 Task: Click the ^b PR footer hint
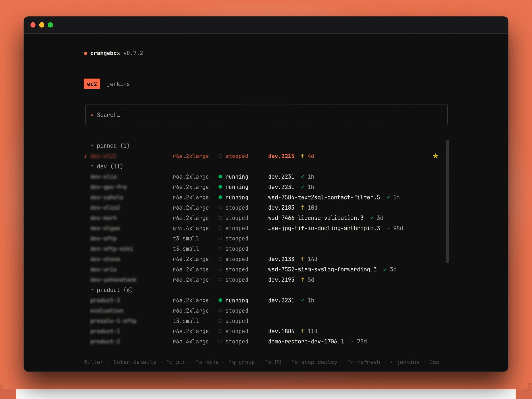(273, 362)
